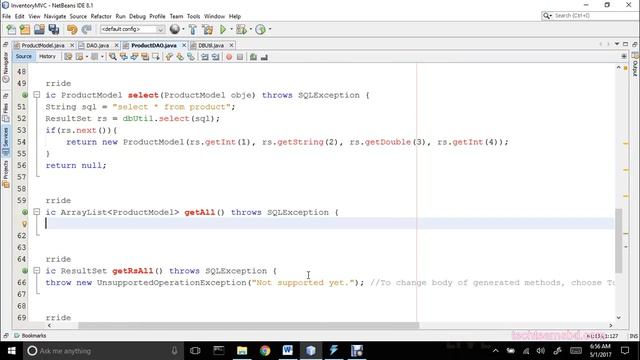Open the default config combo box

pos(132,29)
